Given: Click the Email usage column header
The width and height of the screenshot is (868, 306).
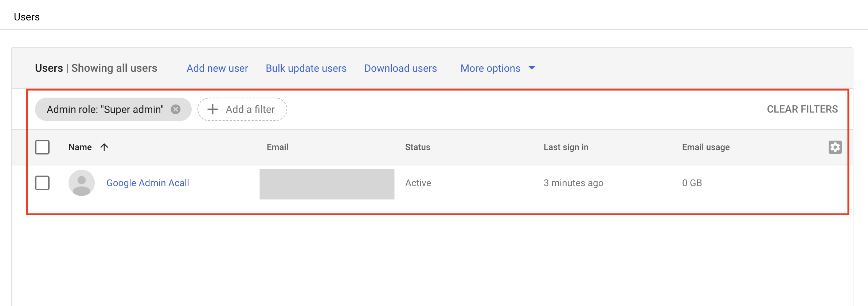Looking at the screenshot, I should (706, 147).
